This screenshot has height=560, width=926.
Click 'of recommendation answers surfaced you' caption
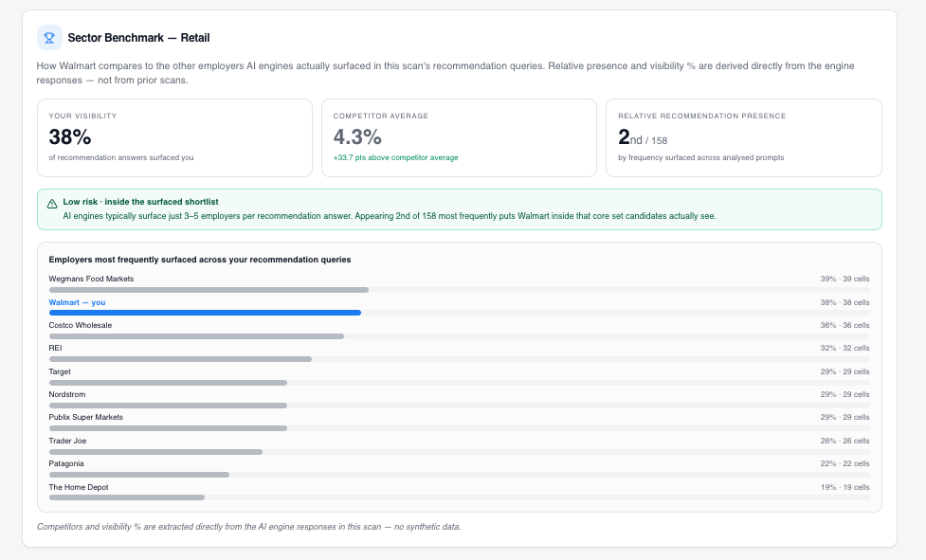[121, 157]
